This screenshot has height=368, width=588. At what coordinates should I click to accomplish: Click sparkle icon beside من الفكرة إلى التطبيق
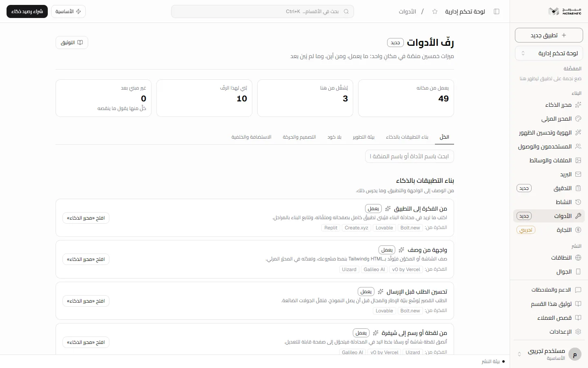point(388,209)
